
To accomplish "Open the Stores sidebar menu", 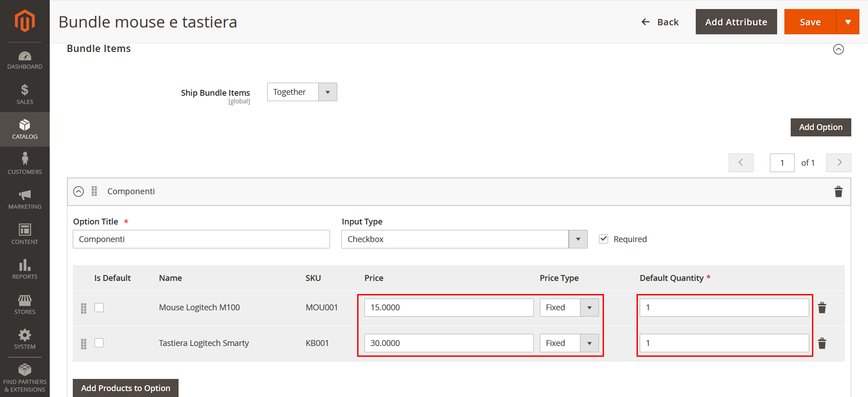I will [25, 304].
